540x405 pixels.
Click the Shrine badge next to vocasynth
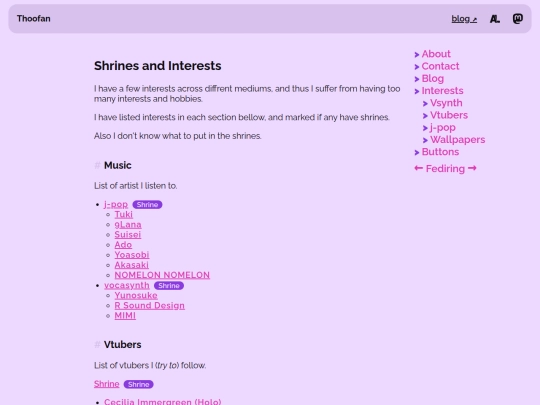click(169, 285)
